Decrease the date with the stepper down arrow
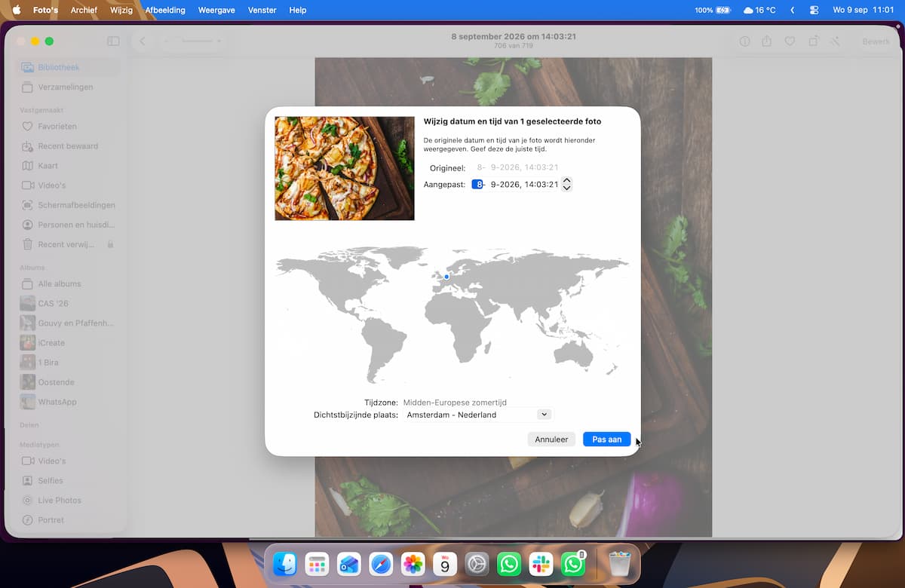 tap(567, 188)
